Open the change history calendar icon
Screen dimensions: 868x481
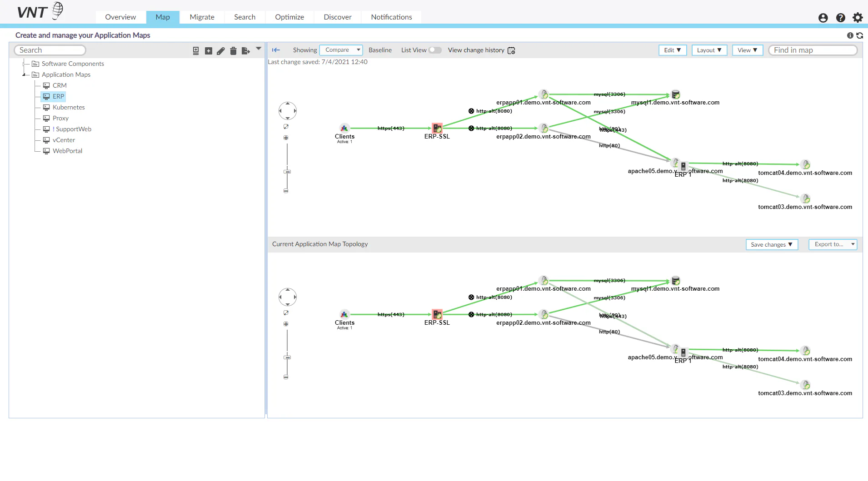click(x=511, y=50)
